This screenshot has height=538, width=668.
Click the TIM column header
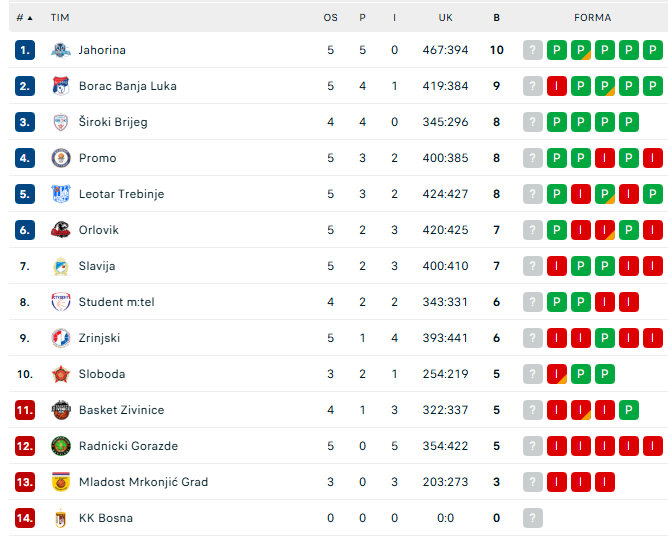60,18
